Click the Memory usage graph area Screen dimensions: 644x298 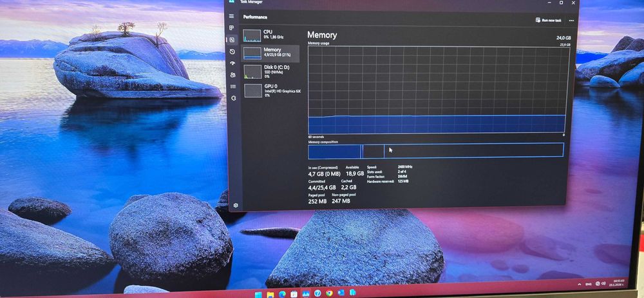(438, 89)
